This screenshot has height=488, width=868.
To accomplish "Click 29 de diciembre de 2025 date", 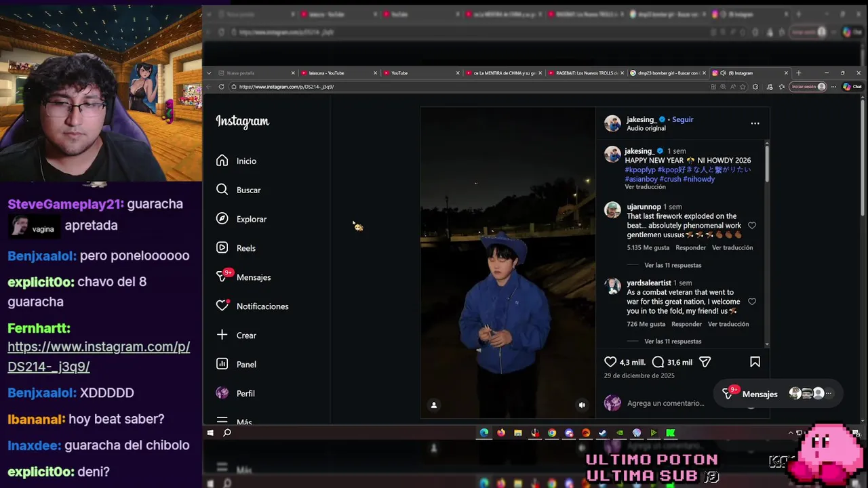I will tap(639, 375).
